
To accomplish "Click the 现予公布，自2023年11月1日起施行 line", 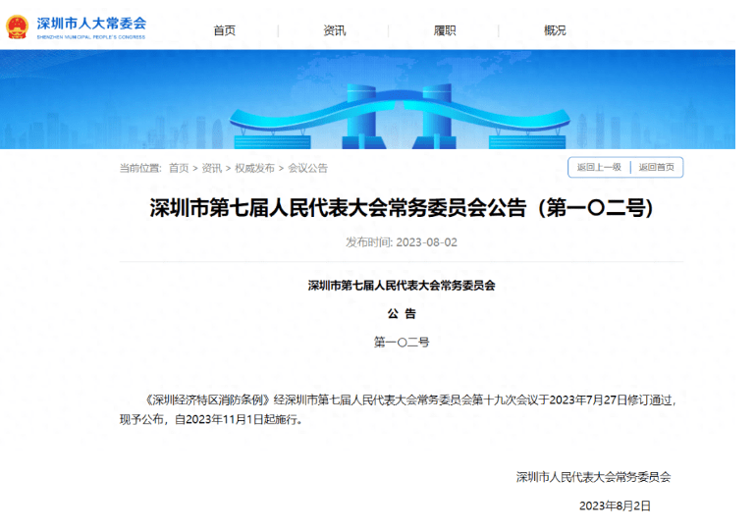I will pyautogui.click(x=212, y=419).
